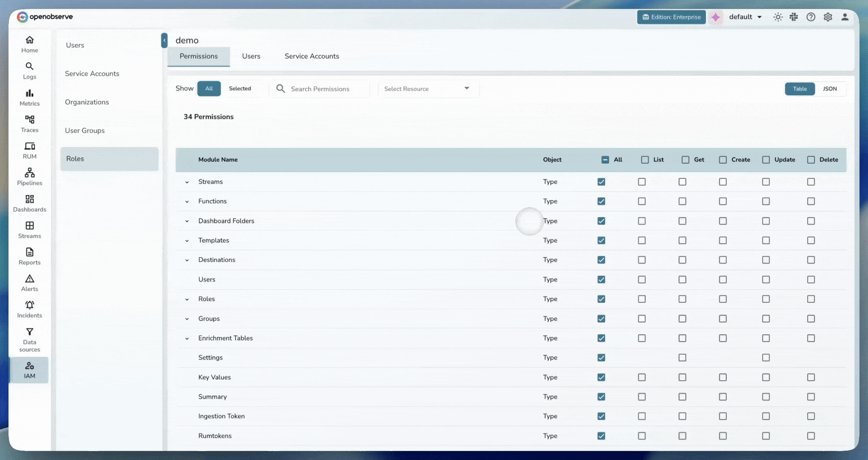Expand the Streams module row

point(187,182)
